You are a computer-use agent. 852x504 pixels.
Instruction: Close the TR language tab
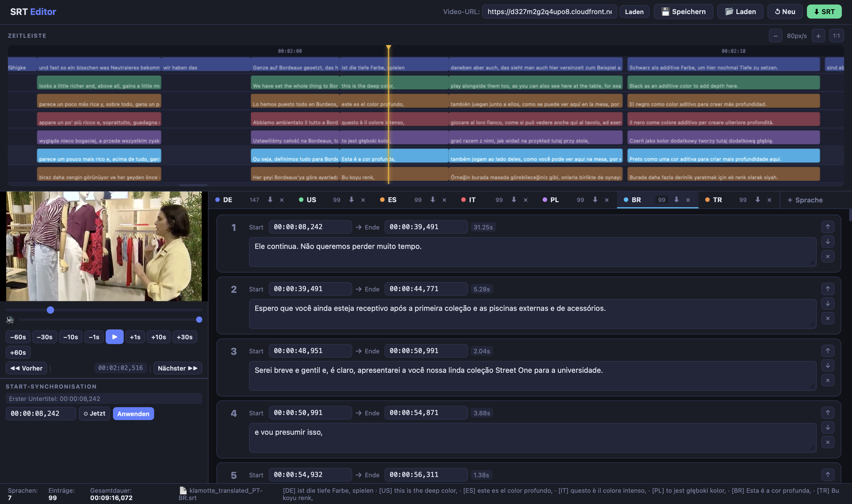click(769, 200)
